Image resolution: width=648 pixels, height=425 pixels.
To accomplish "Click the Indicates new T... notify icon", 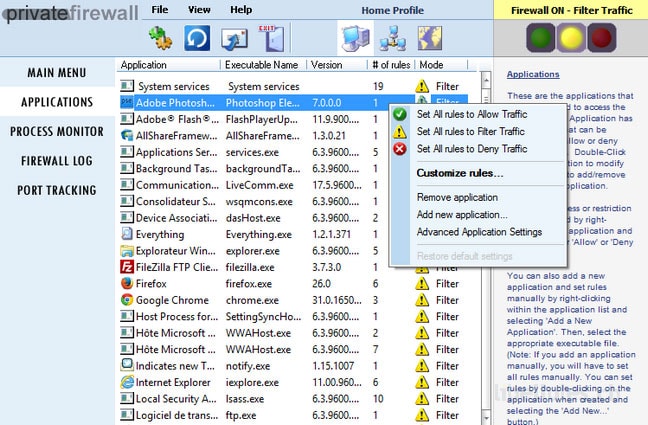I will (x=127, y=365).
